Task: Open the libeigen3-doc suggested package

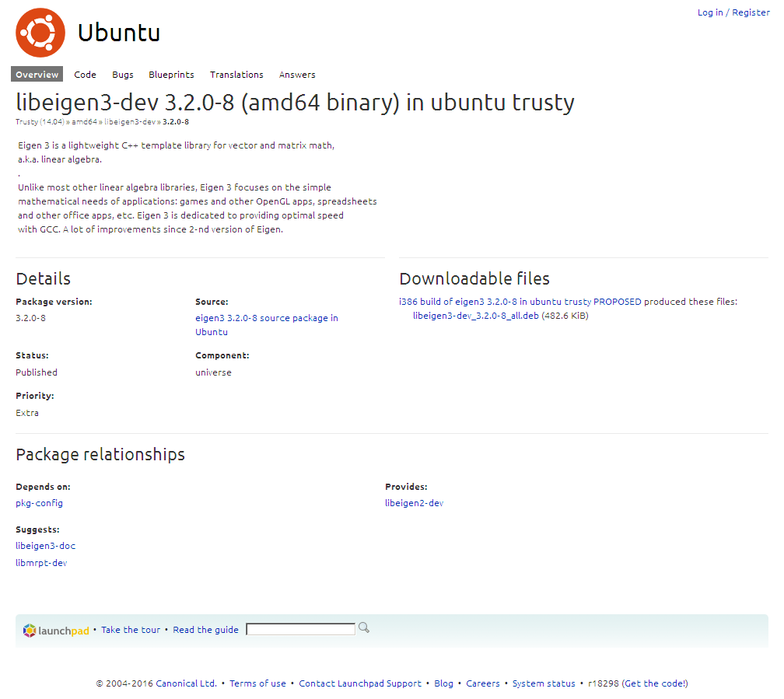Action: [x=45, y=546]
